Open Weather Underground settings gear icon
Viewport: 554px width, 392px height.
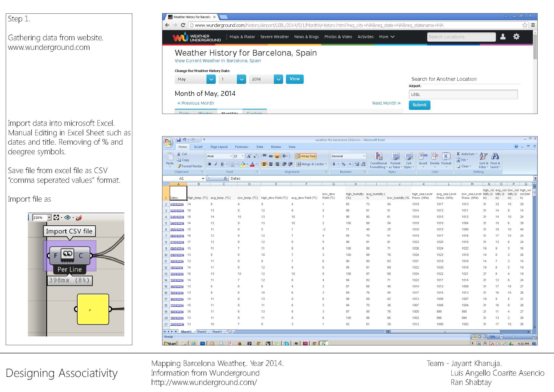pyautogui.click(x=516, y=37)
